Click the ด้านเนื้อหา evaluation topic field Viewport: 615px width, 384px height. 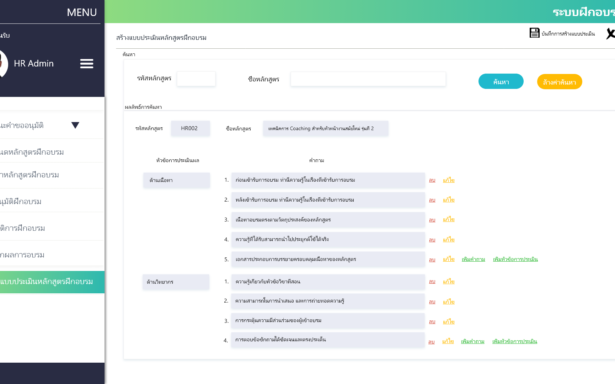(176, 180)
